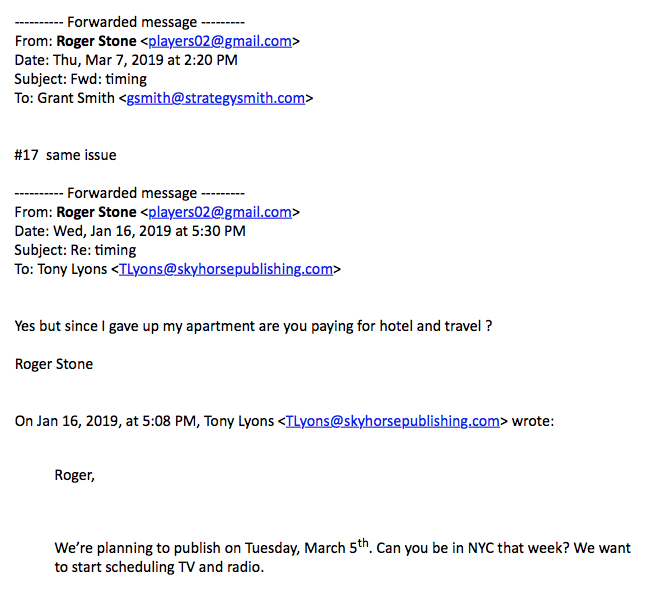
Task: Open TLyons@skyhorsepublishing.com link before "wrote:"
Action: click(392, 421)
